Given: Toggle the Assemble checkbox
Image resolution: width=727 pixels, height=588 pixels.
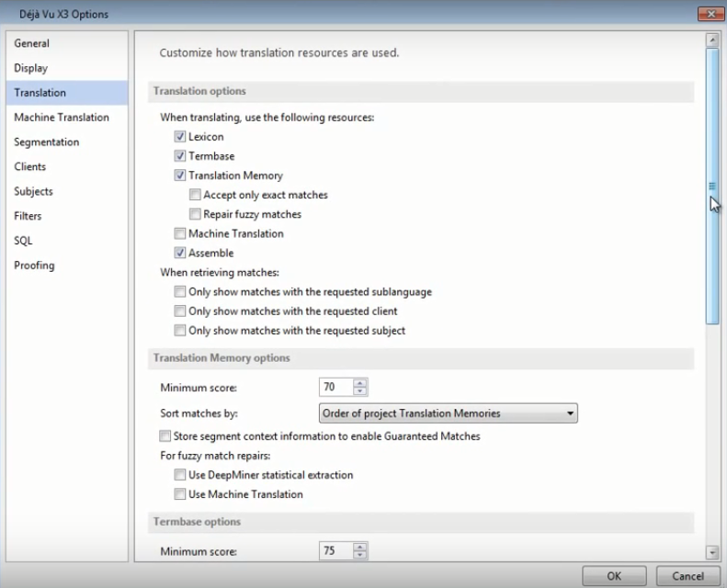Looking at the screenshot, I should tap(180, 253).
